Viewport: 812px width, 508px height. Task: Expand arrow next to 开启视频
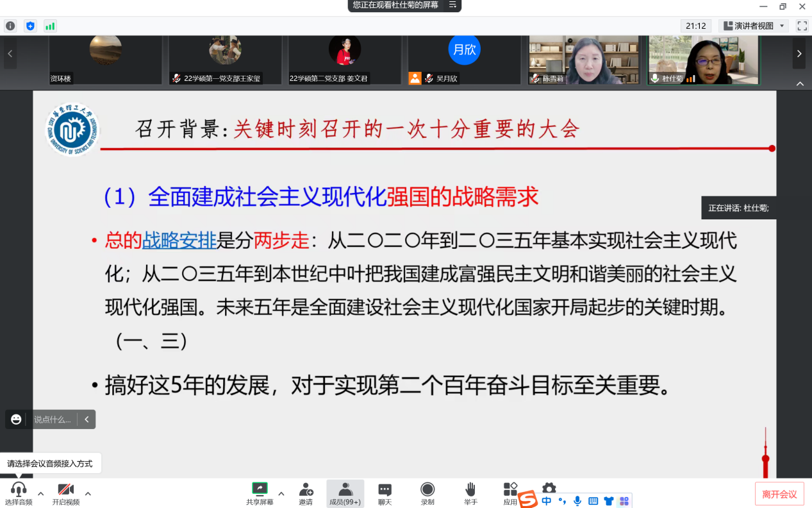88,493
